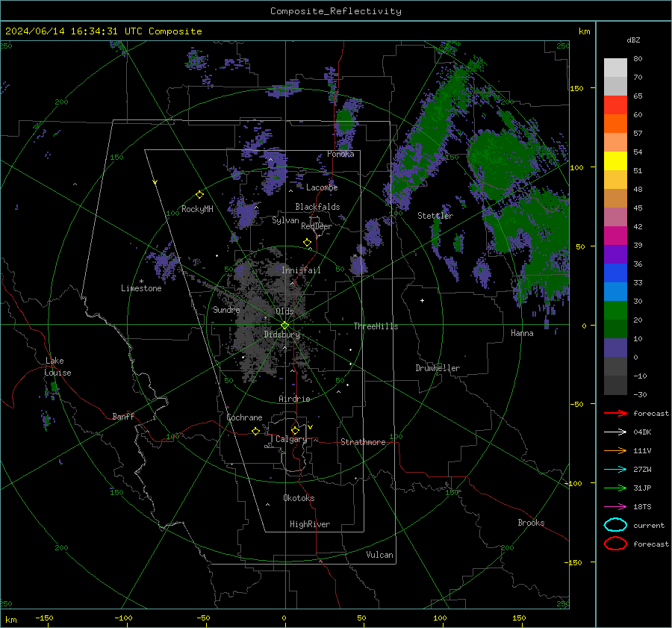Click the Banff label

click(x=123, y=416)
